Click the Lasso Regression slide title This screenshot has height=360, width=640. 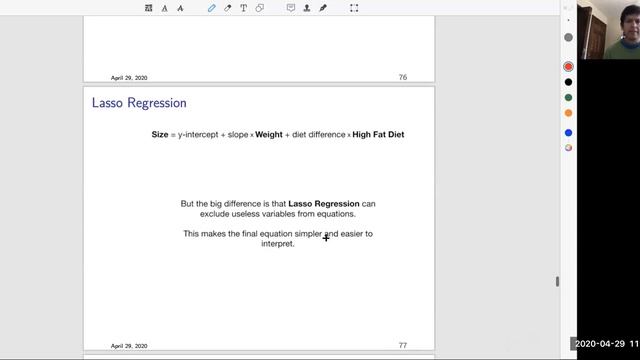[x=139, y=103]
